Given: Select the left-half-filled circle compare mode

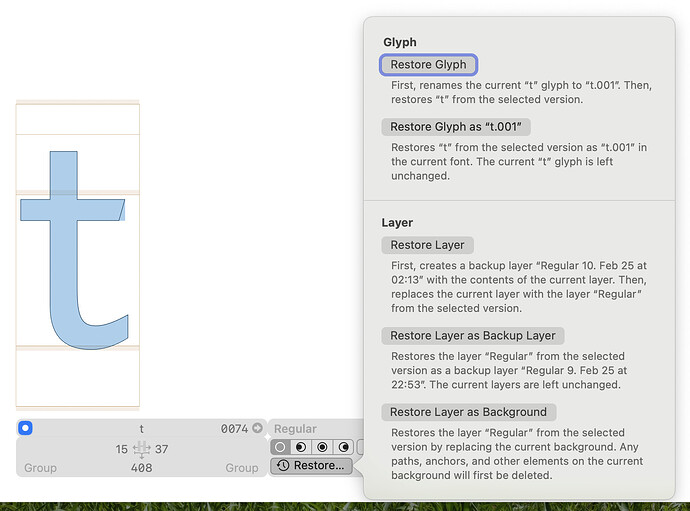Looking at the screenshot, I should coord(301,447).
